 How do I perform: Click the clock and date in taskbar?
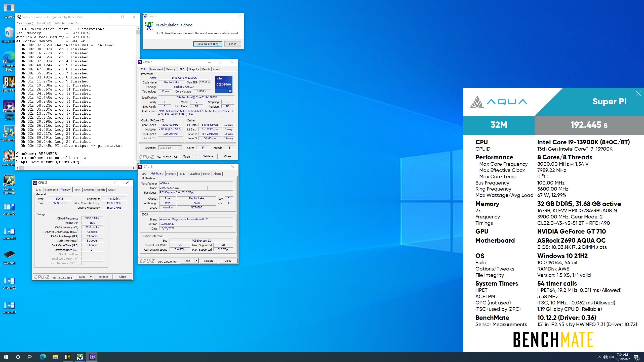pos(623,357)
